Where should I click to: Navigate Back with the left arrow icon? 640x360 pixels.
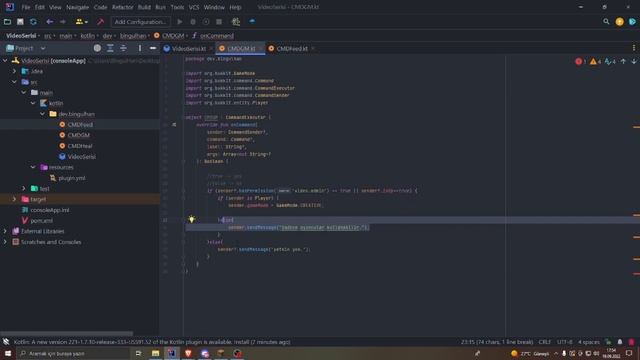(x=49, y=22)
